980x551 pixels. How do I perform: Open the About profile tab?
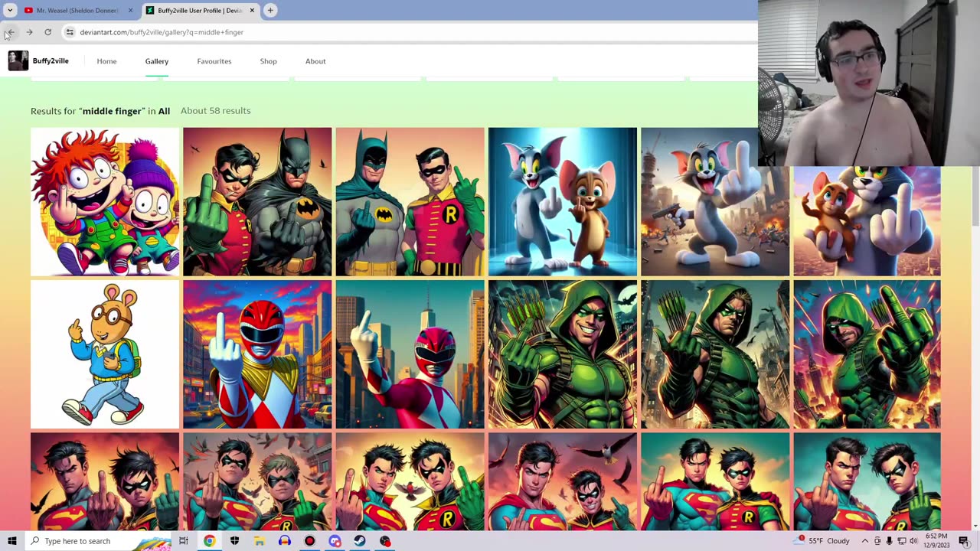(315, 61)
